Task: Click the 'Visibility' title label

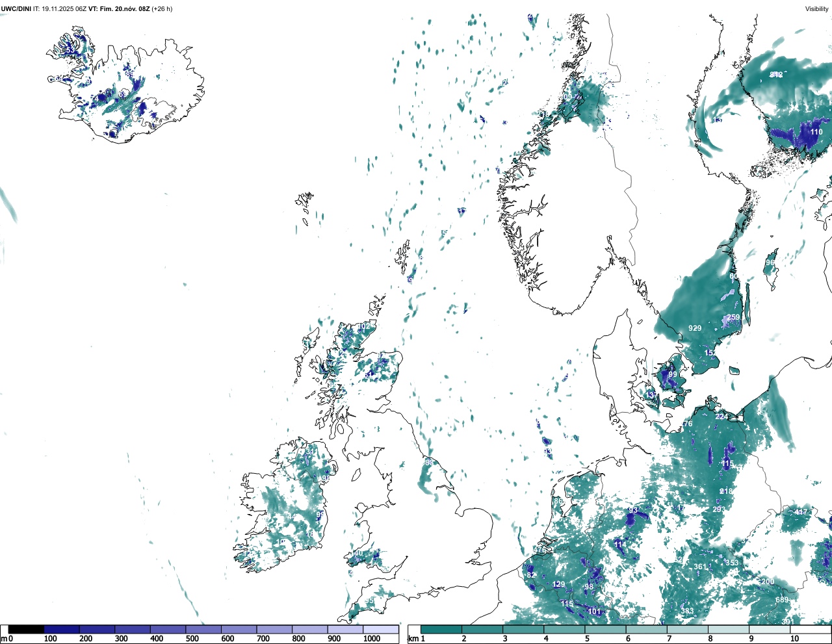Action: (x=816, y=8)
